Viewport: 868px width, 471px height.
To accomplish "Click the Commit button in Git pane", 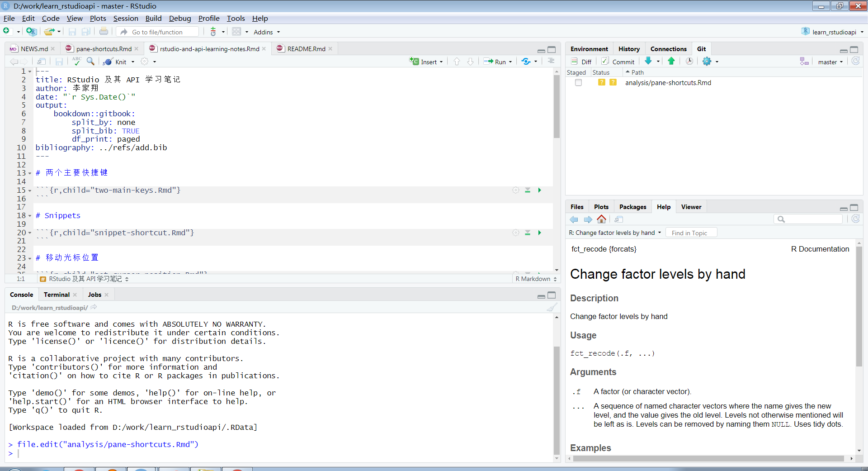I will point(618,62).
